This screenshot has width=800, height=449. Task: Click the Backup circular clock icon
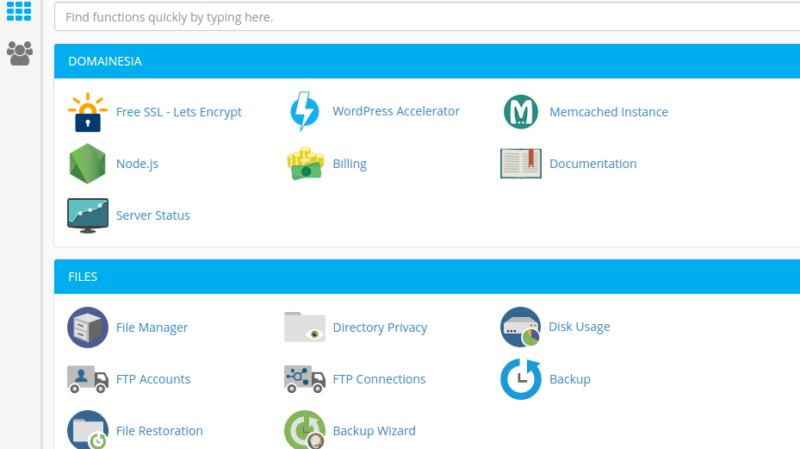[520, 379]
